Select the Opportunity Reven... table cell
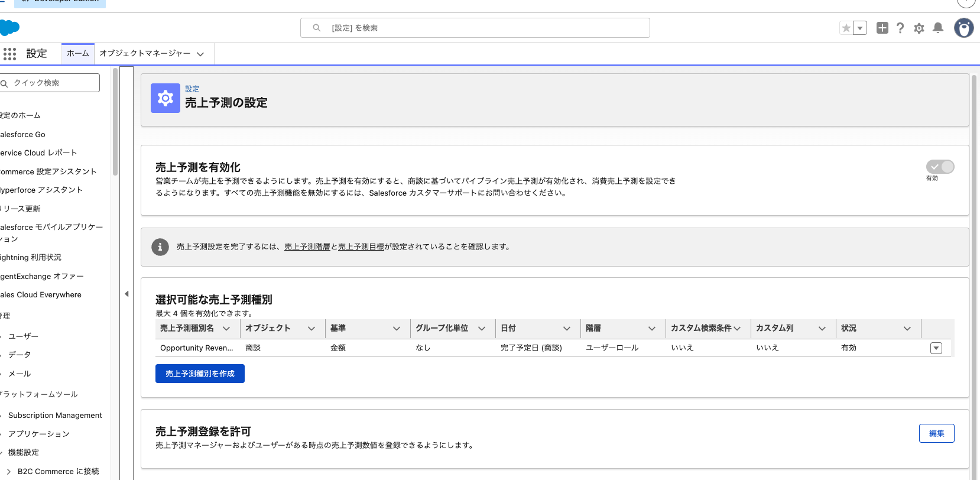The image size is (980, 480). [197, 348]
